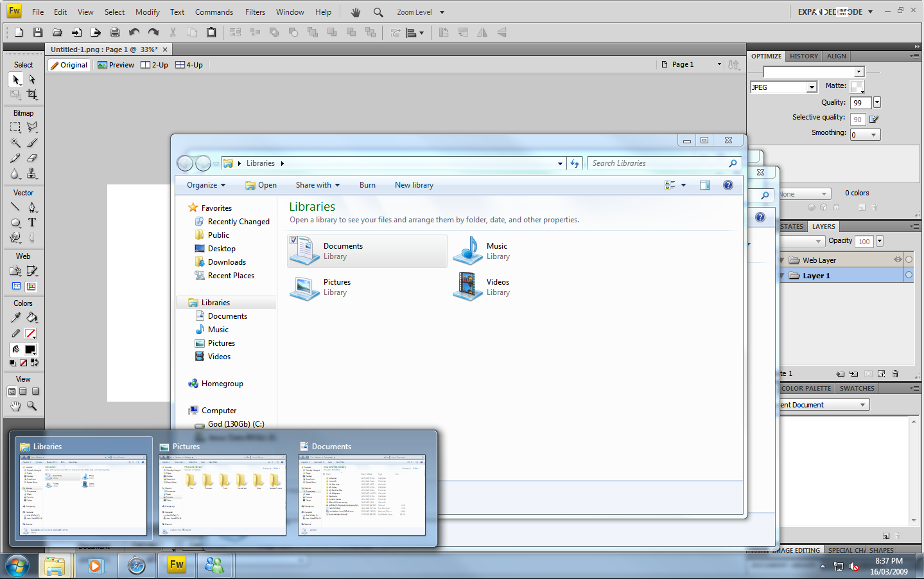The height and width of the screenshot is (579, 924).
Task: Select the Pencil tool
Action: point(15,158)
